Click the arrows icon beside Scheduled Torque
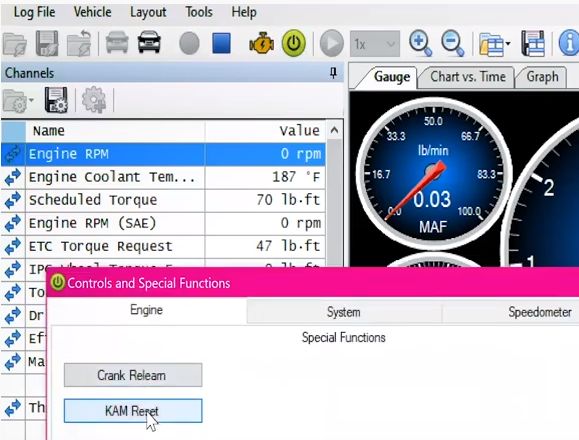Viewport: 579px width, 440px height. [13, 200]
